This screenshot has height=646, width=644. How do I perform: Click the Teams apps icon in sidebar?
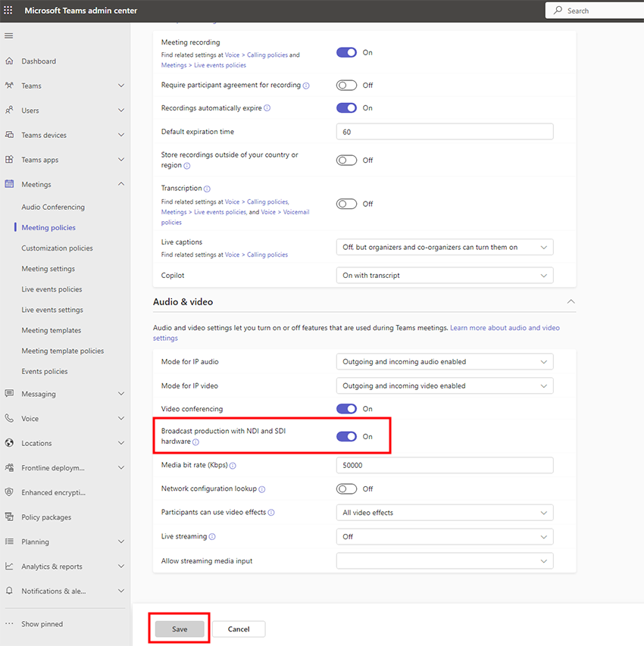tap(9, 160)
